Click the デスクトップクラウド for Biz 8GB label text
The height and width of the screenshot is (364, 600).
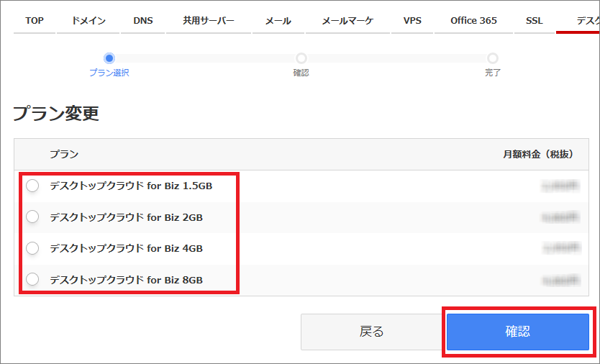click(x=127, y=280)
